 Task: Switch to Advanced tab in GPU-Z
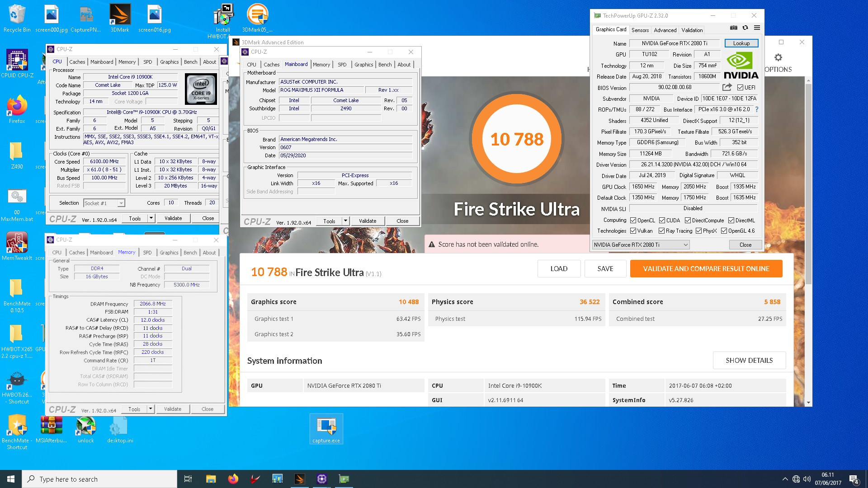665,30
